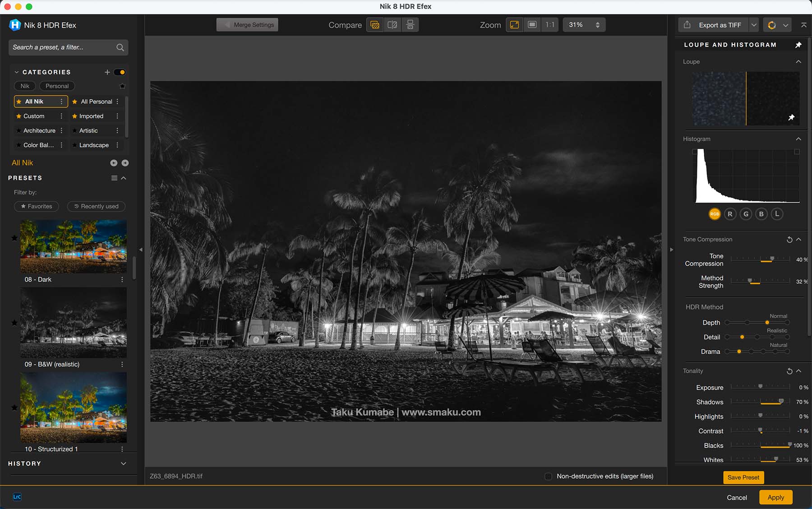Add a new category with plus icon
The width and height of the screenshot is (812, 509).
pos(107,72)
